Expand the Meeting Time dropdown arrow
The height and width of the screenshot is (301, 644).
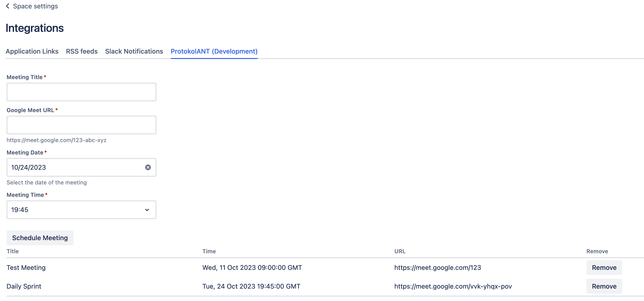(x=147, y=210)
